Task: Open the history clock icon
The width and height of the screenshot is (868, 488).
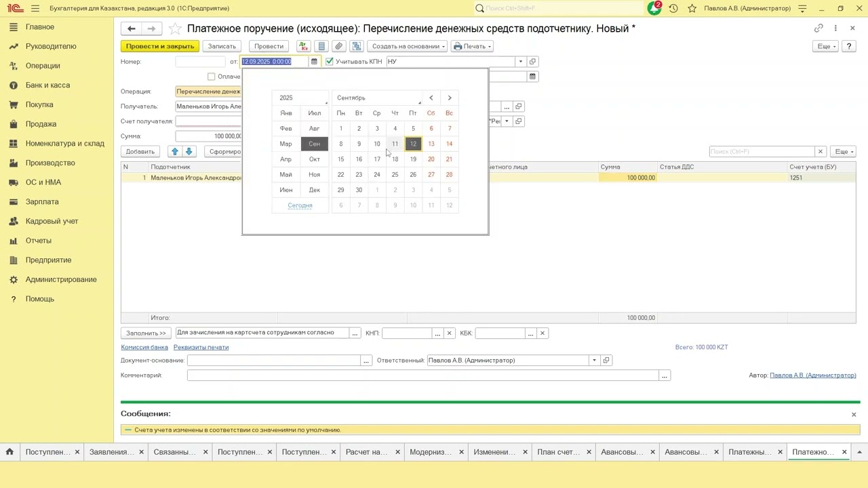Action: [673, 8]
